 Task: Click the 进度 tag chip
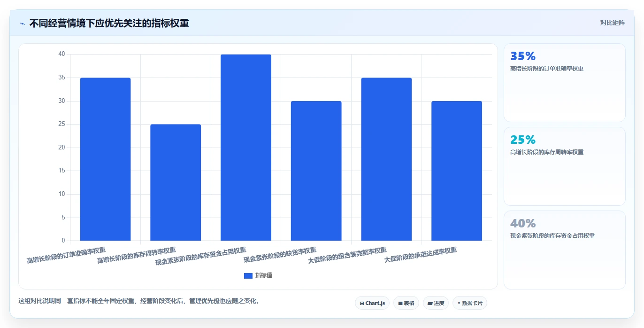[x=436, y=303]
